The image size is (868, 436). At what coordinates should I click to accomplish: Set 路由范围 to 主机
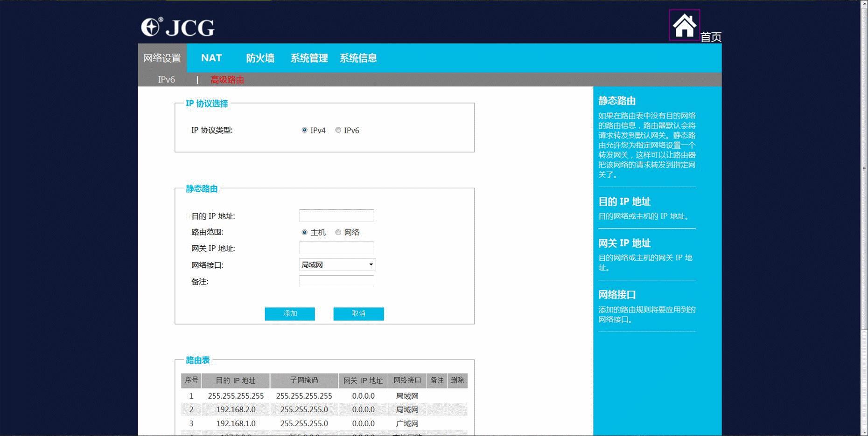point(304,232)
